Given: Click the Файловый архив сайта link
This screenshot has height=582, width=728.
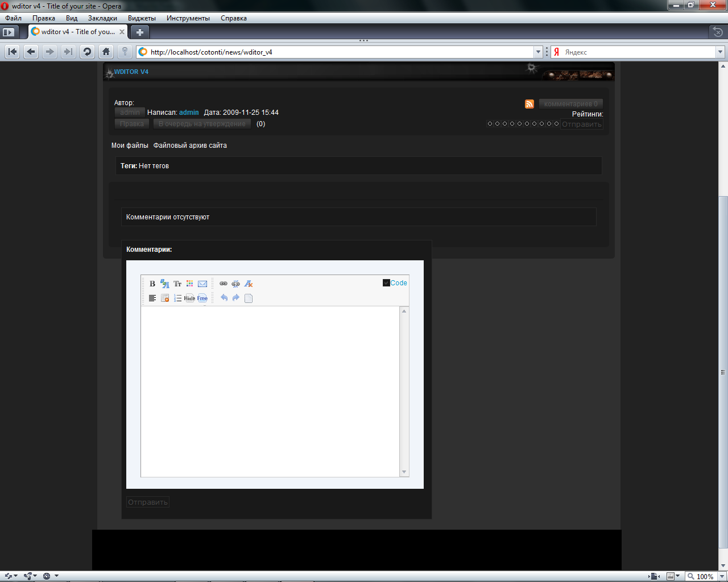Looking at the screenshot, I should coord(190,145).
